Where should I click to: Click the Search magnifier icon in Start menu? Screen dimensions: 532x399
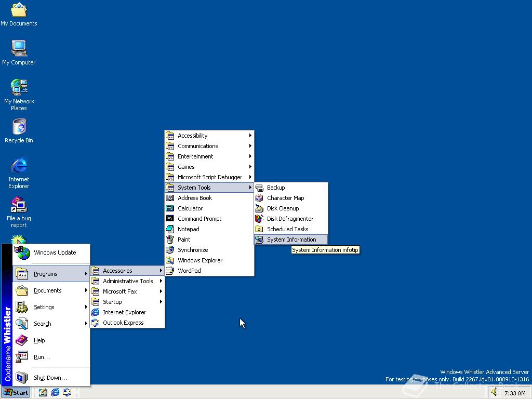[22, 323]
